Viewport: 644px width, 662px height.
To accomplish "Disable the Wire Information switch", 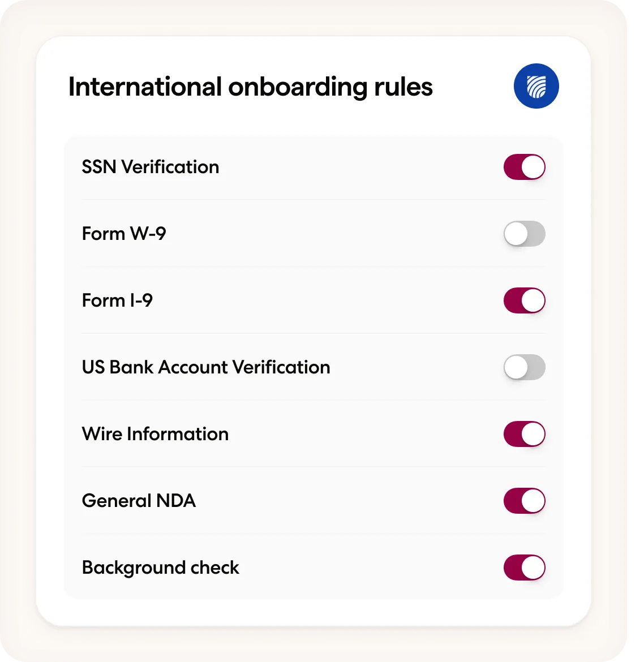I will click(x=524, y=434).
